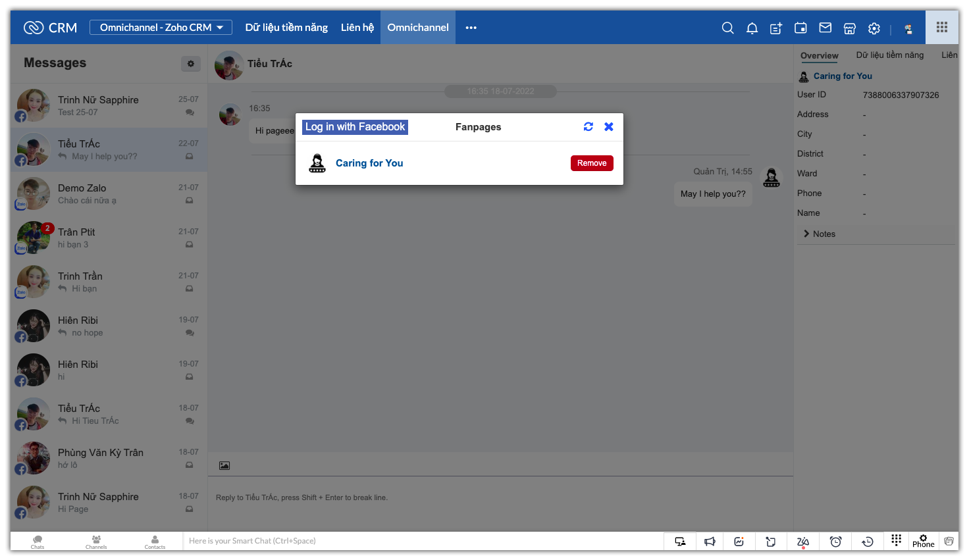
Task: Open the mail icon in header
Action: tap(825, 28)
